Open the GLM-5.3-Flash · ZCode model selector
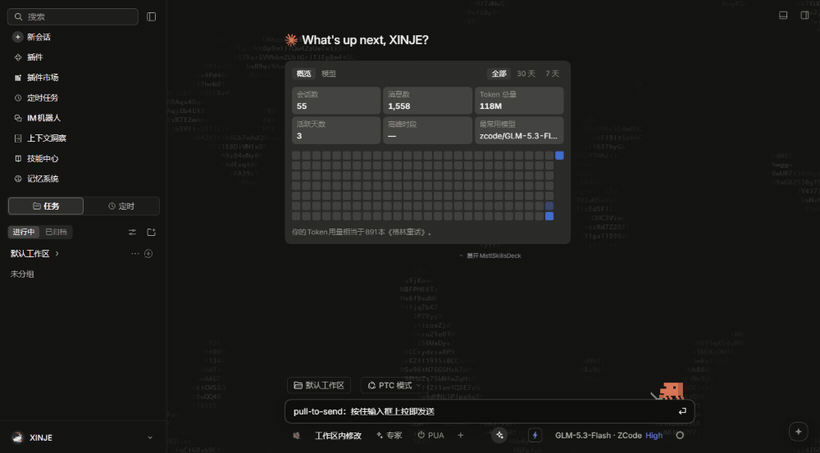820x453 pixels. 598,435
